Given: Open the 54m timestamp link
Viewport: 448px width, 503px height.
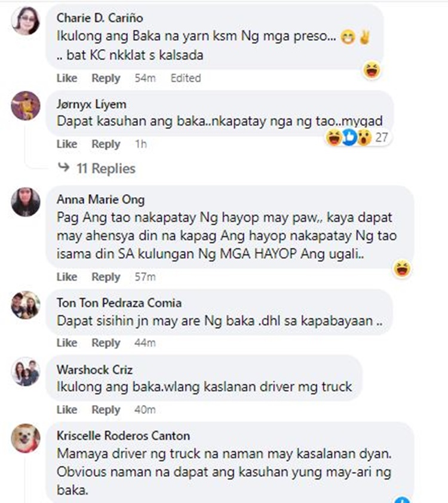Looking at the screenshot, I should 145,78.
